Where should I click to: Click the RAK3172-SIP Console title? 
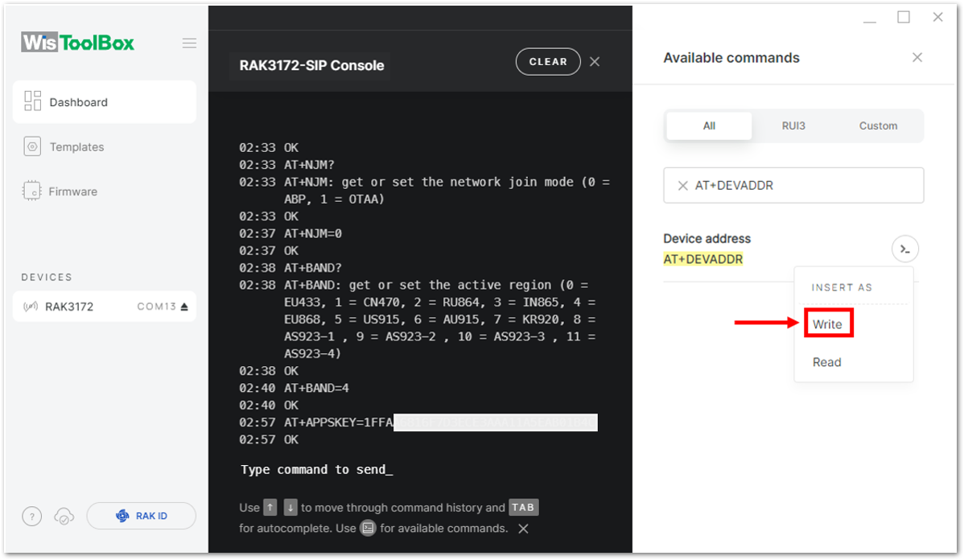click(311, 65)
